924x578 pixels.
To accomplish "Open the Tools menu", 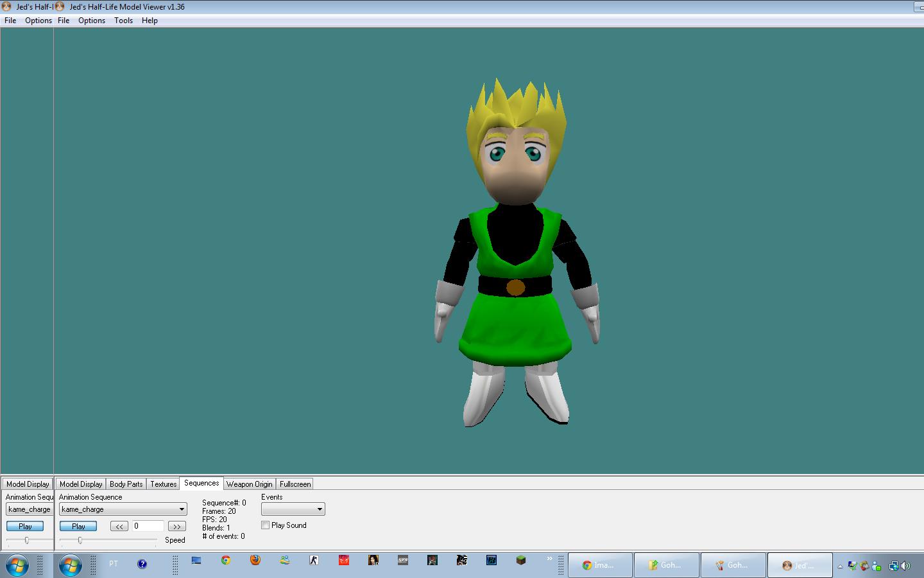I will pos(123,21).
